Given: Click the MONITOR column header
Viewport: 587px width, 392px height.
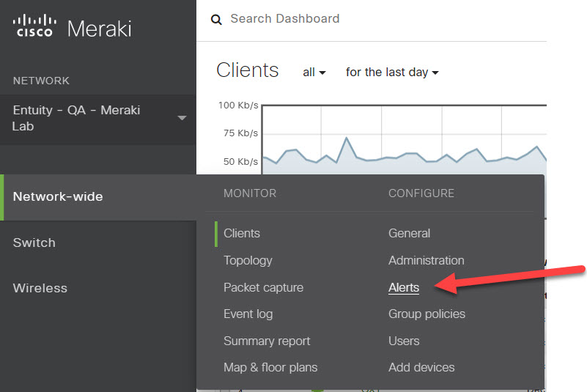Looking at the screenshot, I should click(250, 193).
